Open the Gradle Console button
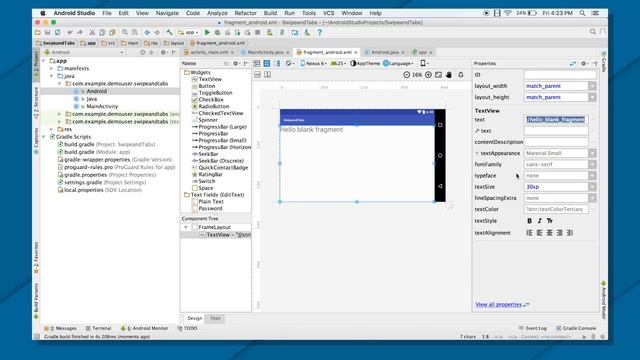The width and height of the screenshot is (640, 360). 576,328
